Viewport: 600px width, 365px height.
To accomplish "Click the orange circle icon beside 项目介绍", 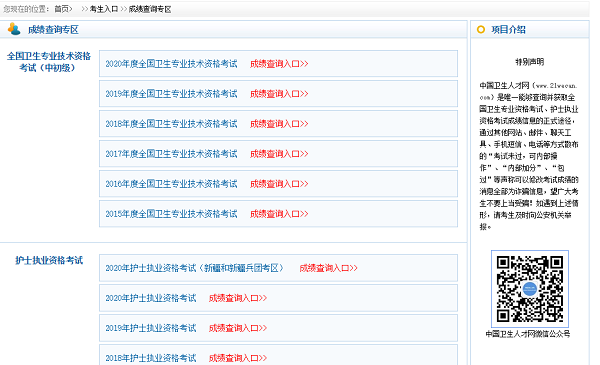I will pyautogui.click(x=481, y=29).
